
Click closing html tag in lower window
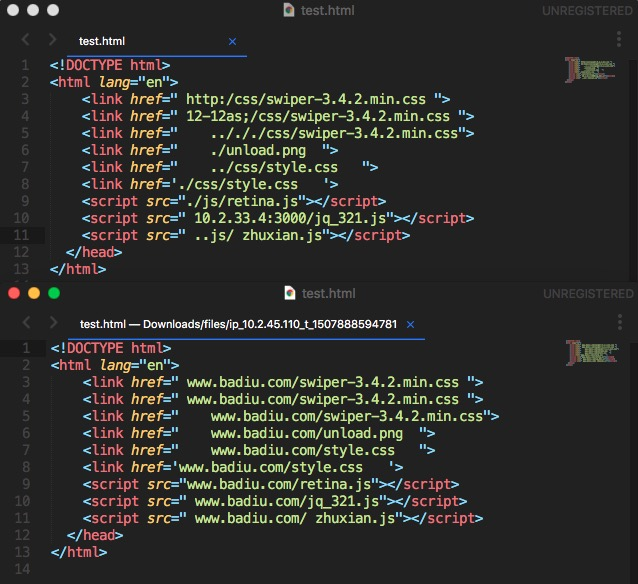point(79,552)
